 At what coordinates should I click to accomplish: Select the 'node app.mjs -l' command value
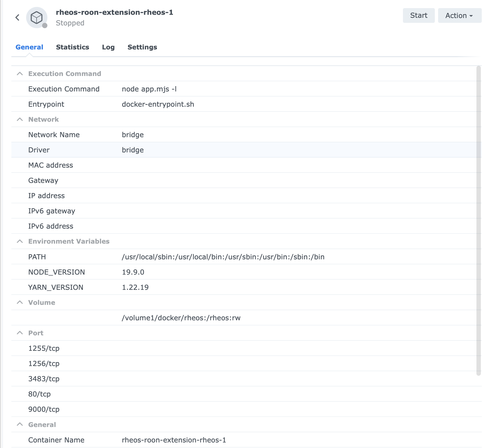(149, 89)
